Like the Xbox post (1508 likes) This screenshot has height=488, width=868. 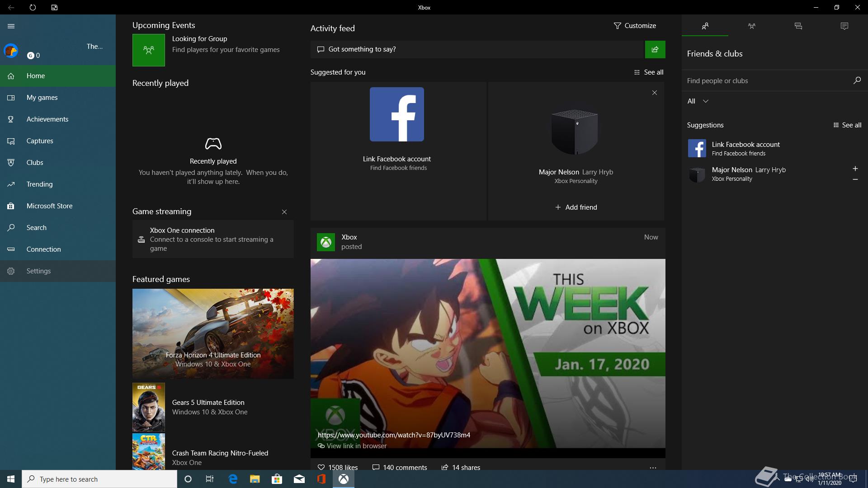(338, 467)
